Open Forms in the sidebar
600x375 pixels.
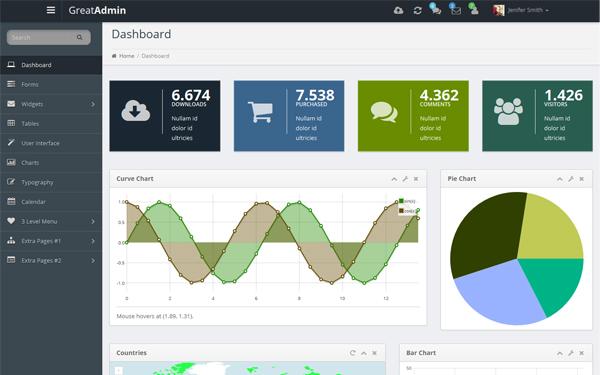51,85
